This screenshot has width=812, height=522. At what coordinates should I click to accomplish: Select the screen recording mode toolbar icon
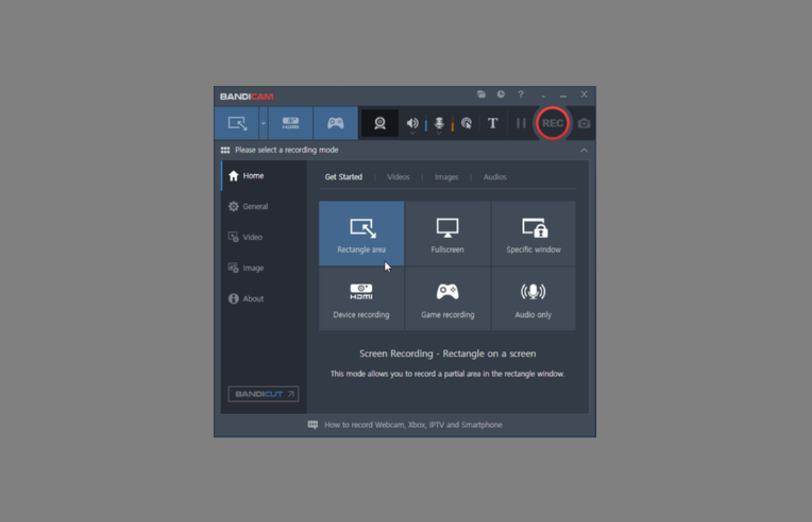coord(237,123)
